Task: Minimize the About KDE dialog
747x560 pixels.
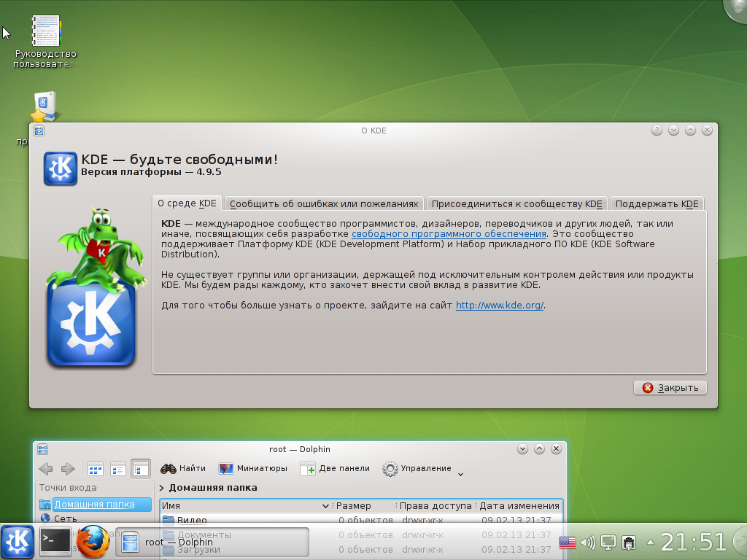Action: [x=673, y=130]
